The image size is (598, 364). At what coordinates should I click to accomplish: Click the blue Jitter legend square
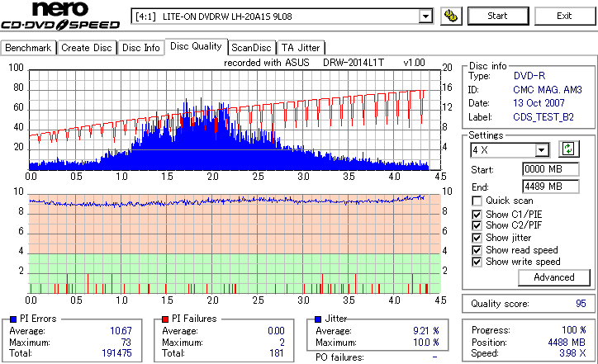(318, 319)
